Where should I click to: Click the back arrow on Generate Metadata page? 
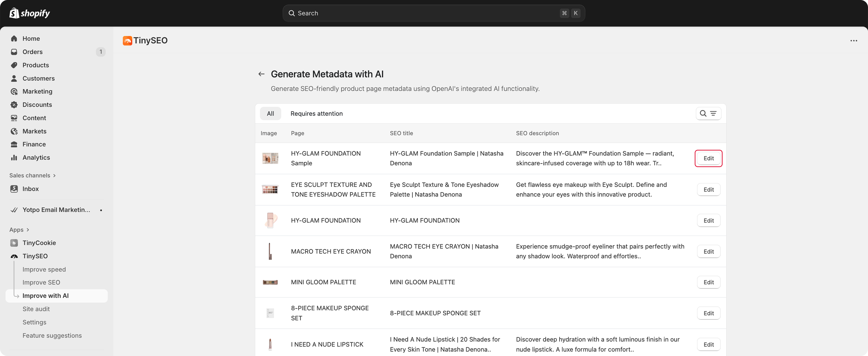coord(261,74)
